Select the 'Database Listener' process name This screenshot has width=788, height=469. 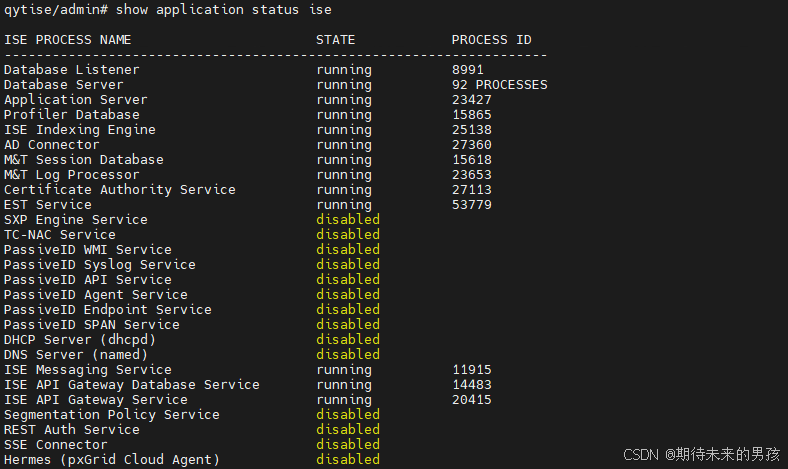(x=72, y=69)
